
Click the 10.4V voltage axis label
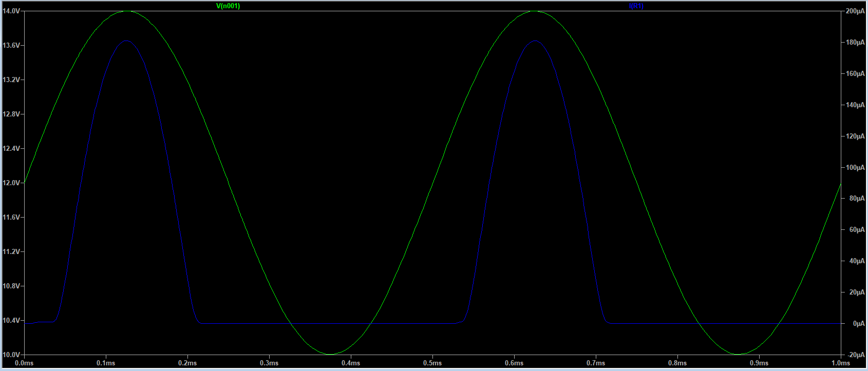[x=11, y=321]
